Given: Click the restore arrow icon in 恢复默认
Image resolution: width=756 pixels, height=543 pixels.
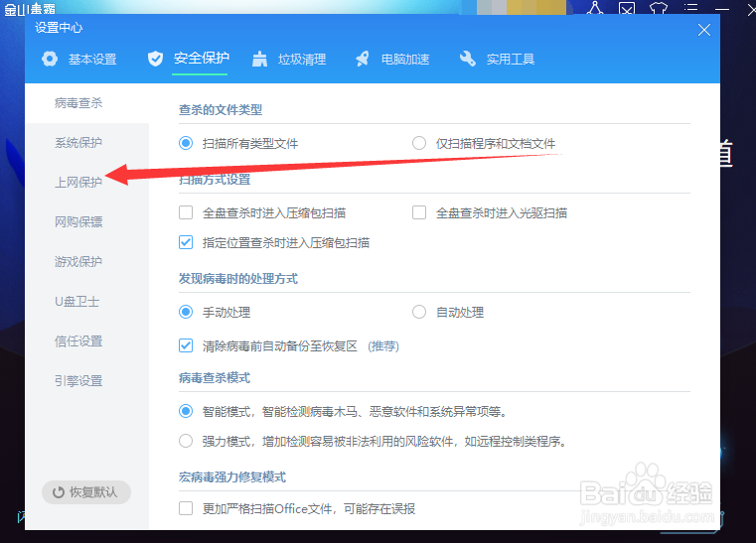Looking at the screenshot, I should [x=59, y=492].
